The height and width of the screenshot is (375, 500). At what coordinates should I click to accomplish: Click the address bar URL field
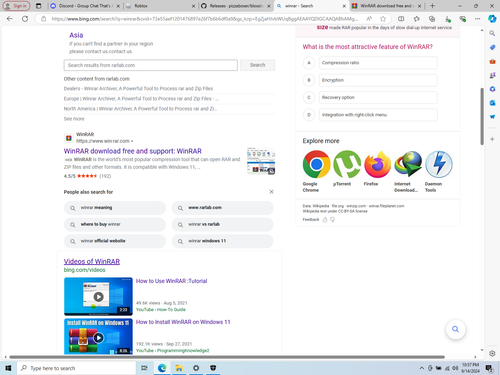[x=204, y=19]
